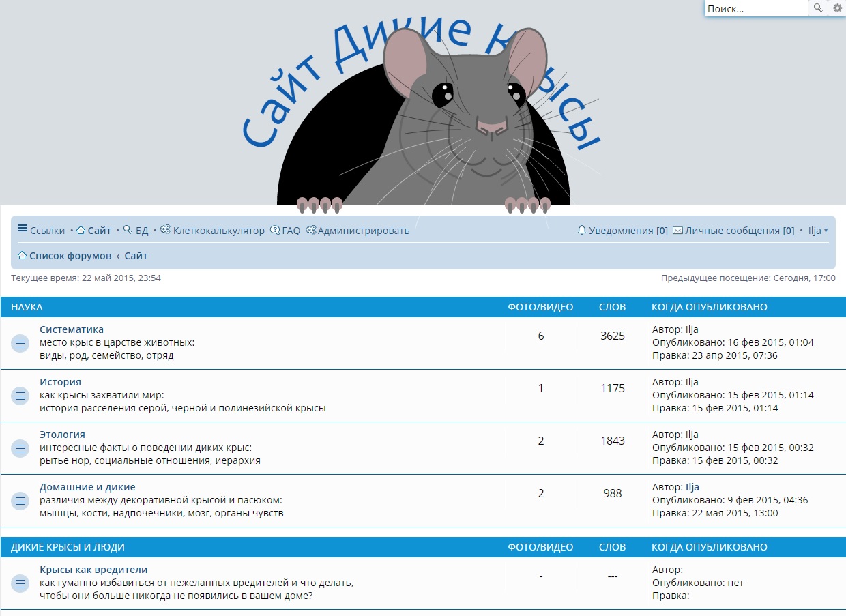
Task: Open the Ilja user dropdown
Action: tap(818, 231)
